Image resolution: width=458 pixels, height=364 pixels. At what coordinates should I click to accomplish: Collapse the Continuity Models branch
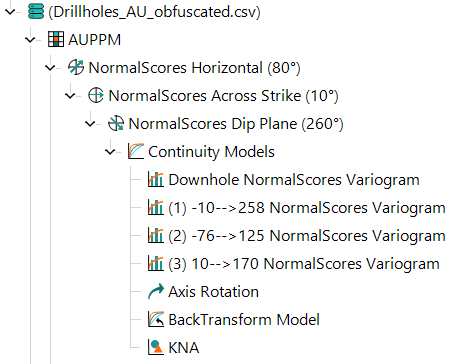coord(110,152)
